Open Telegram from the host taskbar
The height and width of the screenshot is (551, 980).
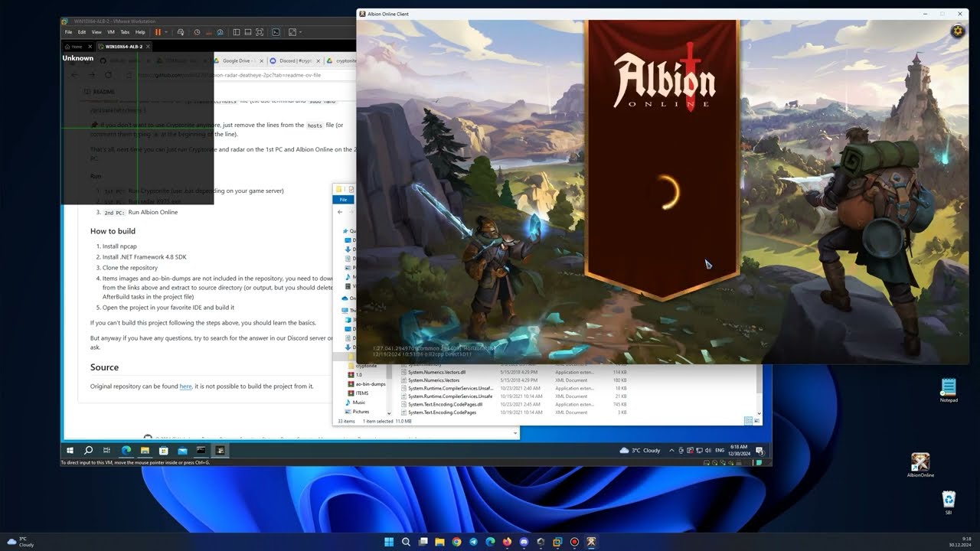tap(473, 542)
